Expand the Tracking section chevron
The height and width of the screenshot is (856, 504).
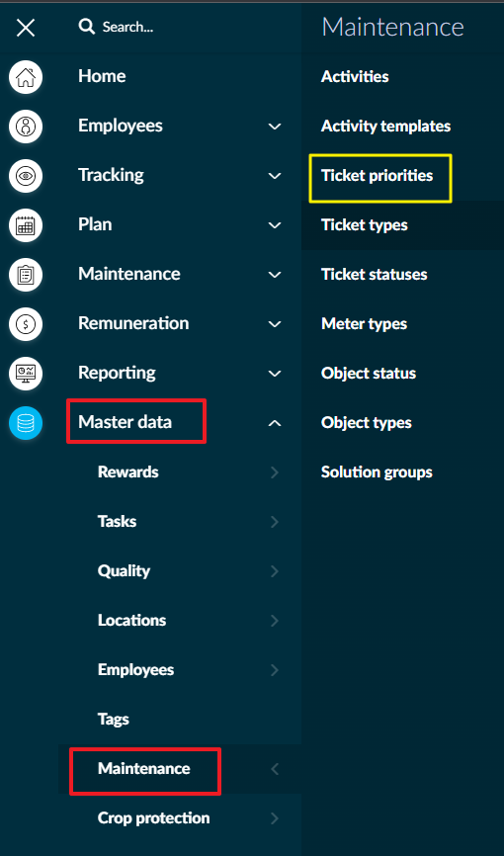point(275,176)
